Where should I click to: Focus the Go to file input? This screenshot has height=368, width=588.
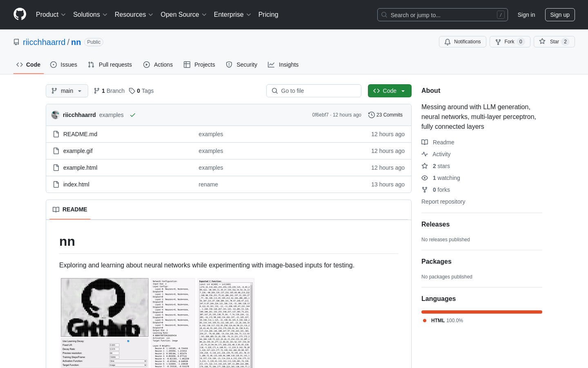click(314, 91)
